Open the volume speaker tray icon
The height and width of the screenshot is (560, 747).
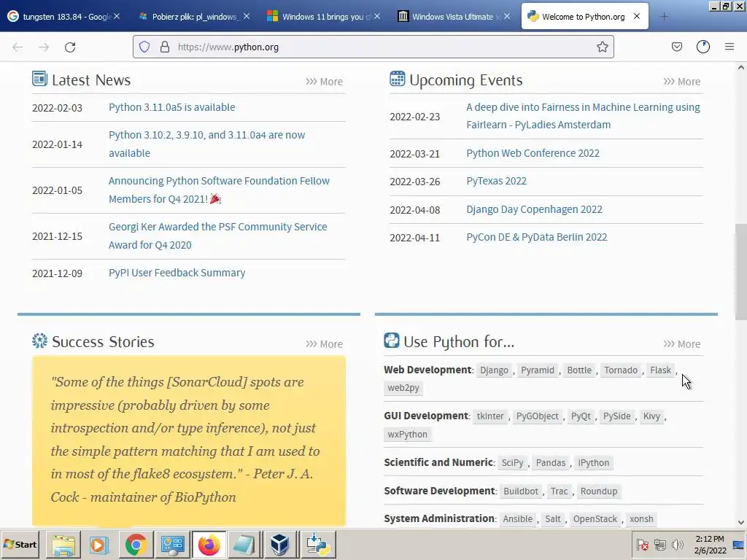click(677, 544)
